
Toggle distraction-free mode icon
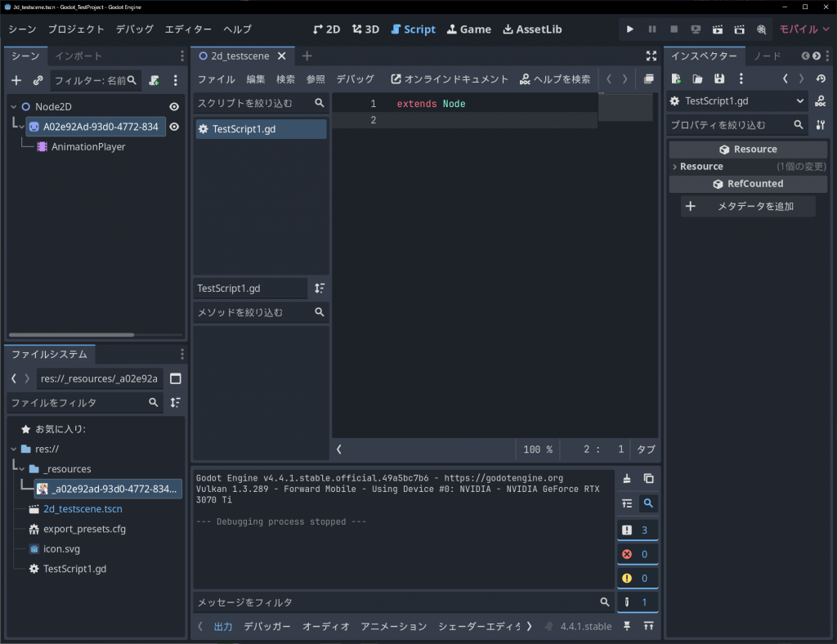point(651,56)
